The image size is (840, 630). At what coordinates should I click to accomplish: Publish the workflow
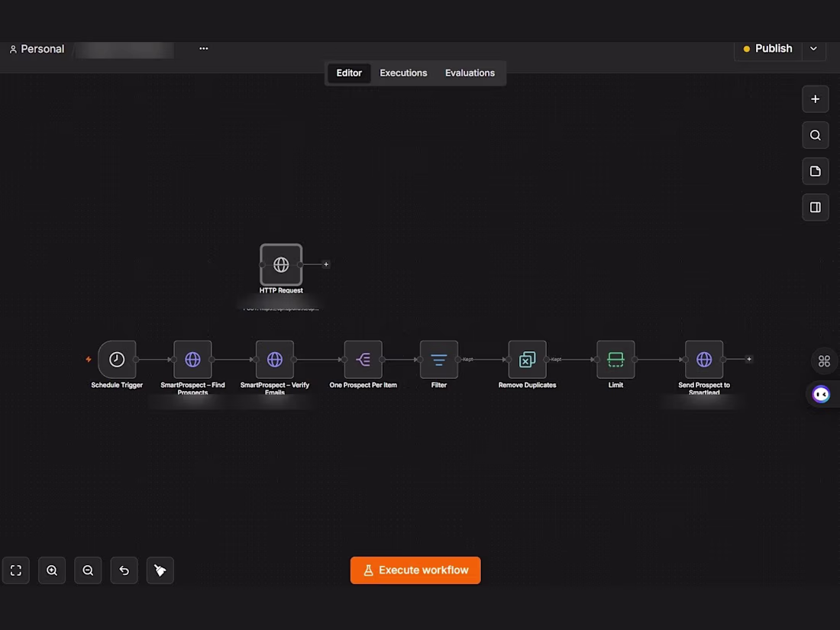coord(768,49)
